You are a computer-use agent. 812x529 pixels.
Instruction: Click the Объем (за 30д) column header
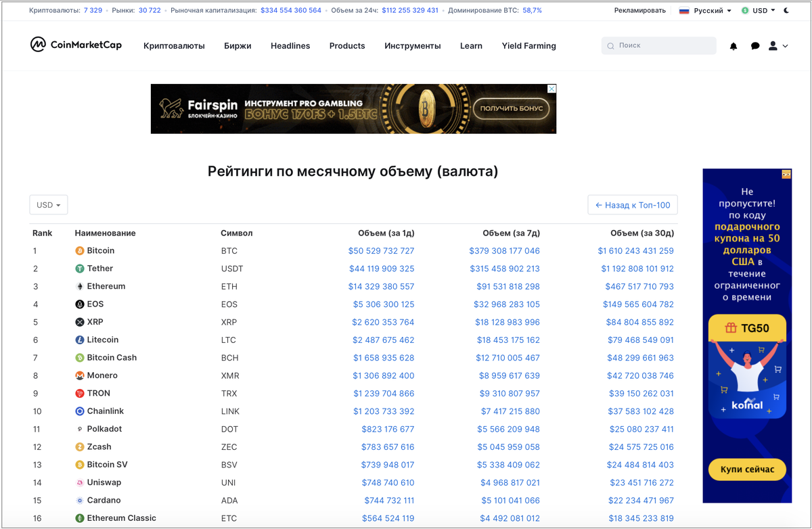click(x=642, y=233)
